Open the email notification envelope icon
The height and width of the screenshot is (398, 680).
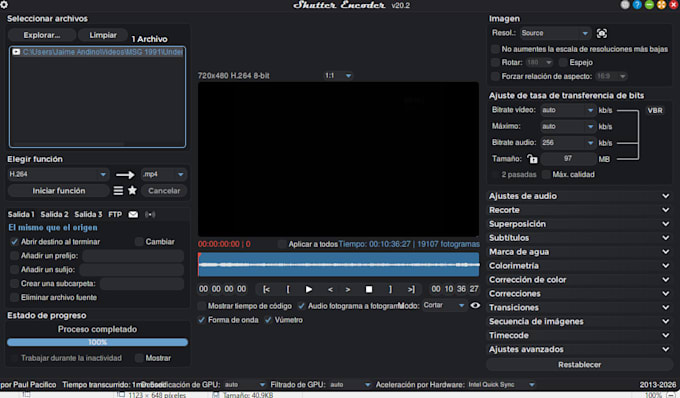pos(133,215)
